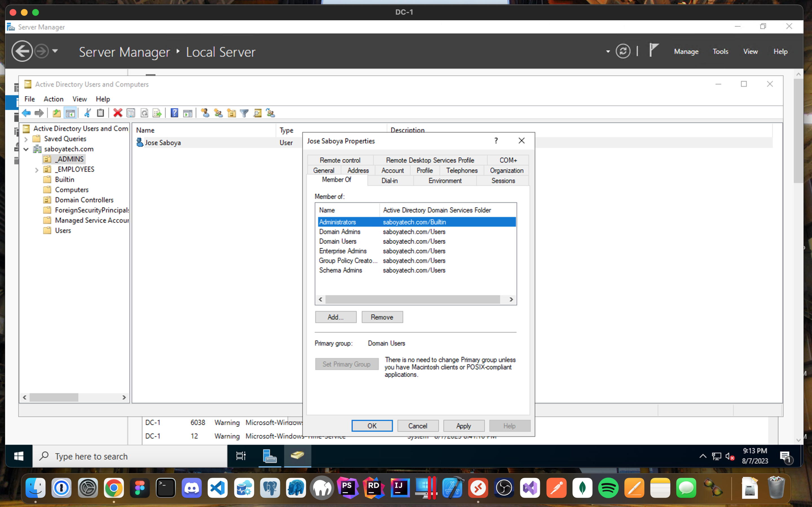Image resolution: width=812 pixels, height=507 pixels.
Task: Click the Filter funnel toolbar icon
Action: pos(244,113)
